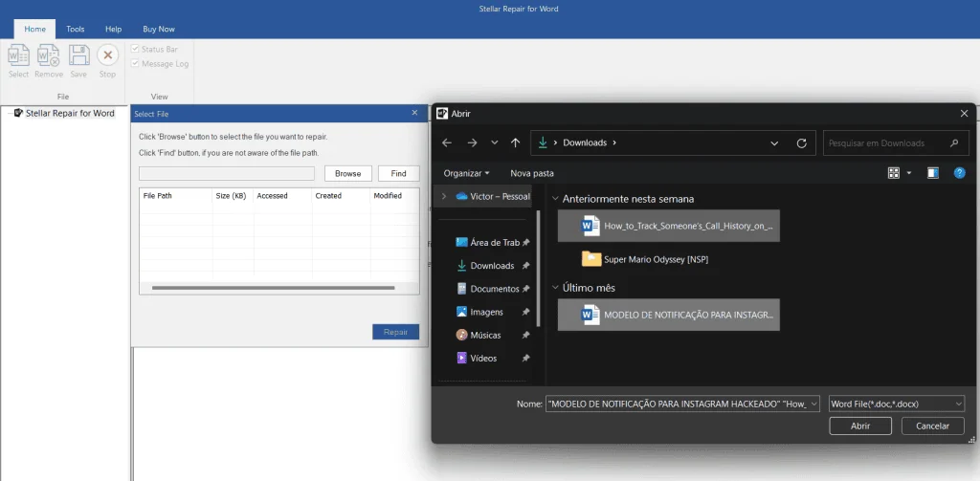This screenshot has height=481, width=980.
Task: Click the Abrir button
Action: (x=860, y=426)
